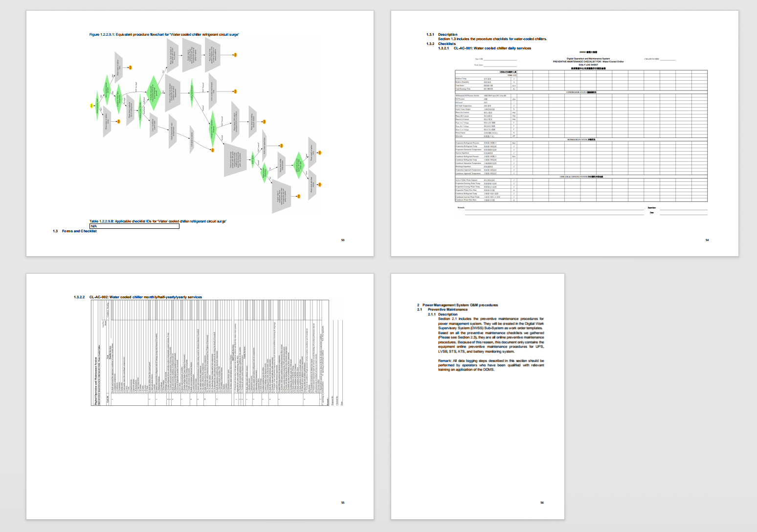Click the 'Outdoor Temp' row label
This screenshot has width=757, height=532.
click(461, 79)
